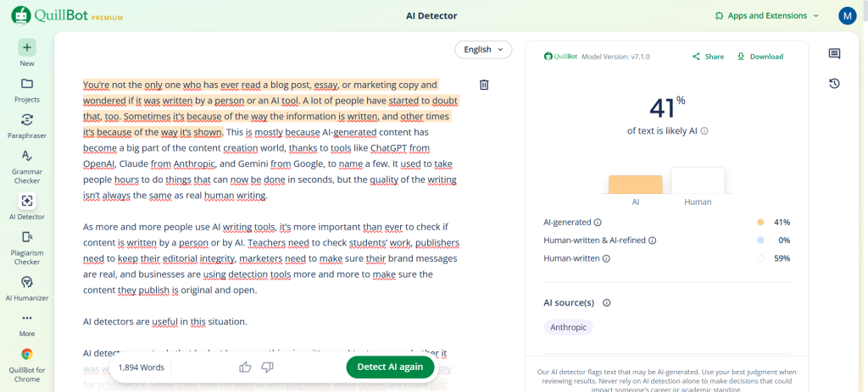Select the Anthropic source tag
This screenshot has width=868, height=392.
tap(568, 328)
